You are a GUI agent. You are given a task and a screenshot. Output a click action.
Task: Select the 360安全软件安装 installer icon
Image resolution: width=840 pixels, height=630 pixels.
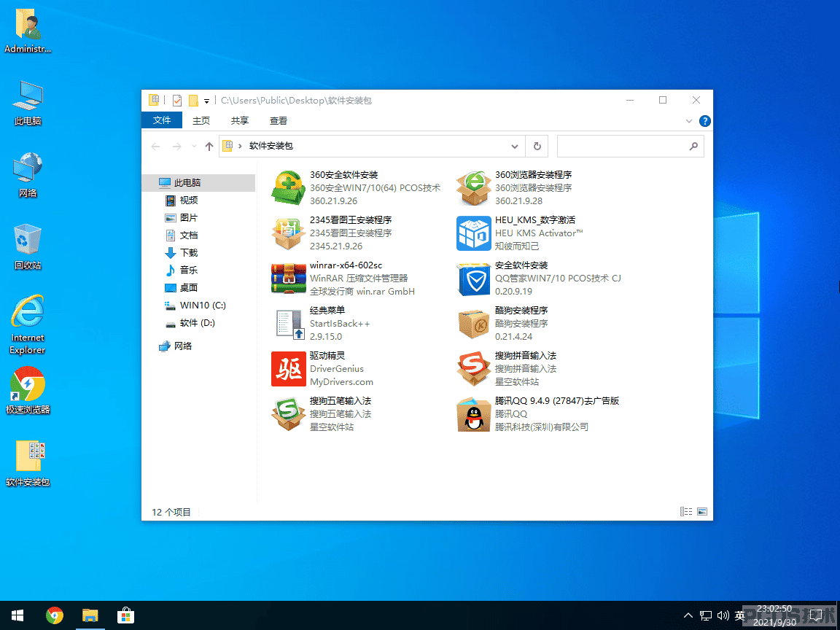(x=288, y=187)
